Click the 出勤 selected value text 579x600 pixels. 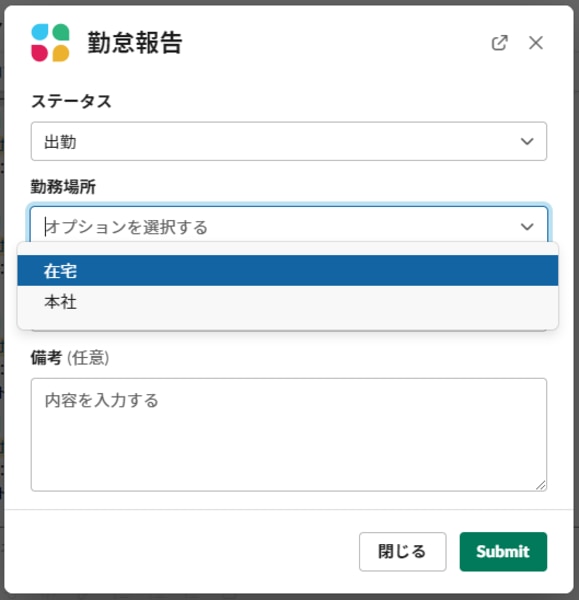point(60,142)
